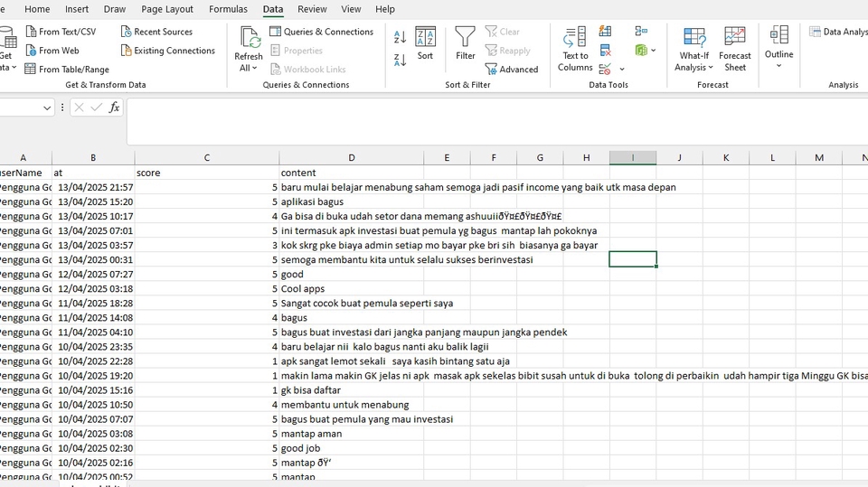Expand Data Model dropdown arrow
This screenshot has width=868, height=487.
tap(653, 51)
